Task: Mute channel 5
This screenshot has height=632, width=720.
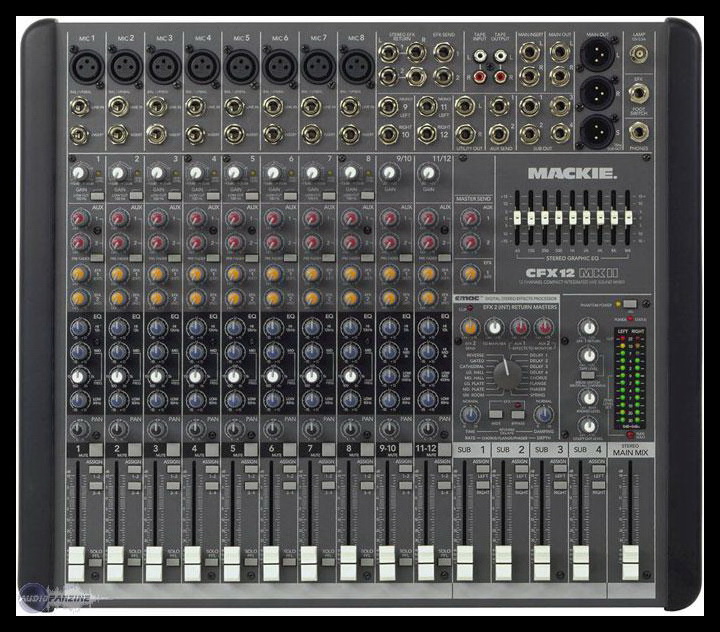Action: 251,449
